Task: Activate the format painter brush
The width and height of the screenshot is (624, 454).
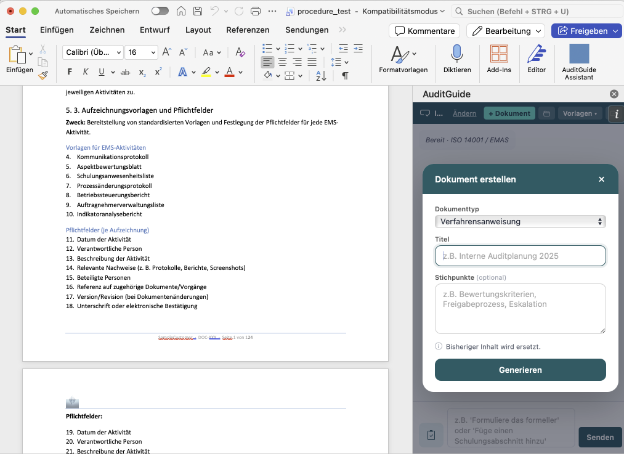Action: click(x=43, y=75)
